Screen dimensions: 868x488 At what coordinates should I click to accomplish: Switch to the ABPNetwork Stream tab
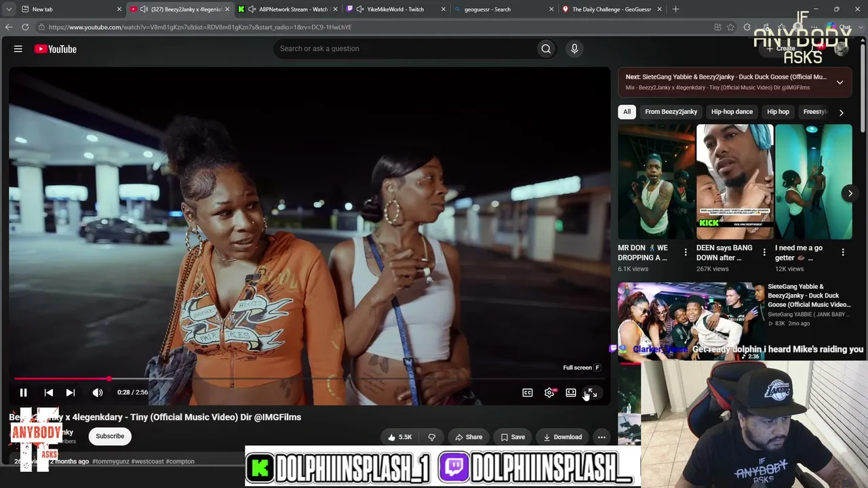pos(288,9)
